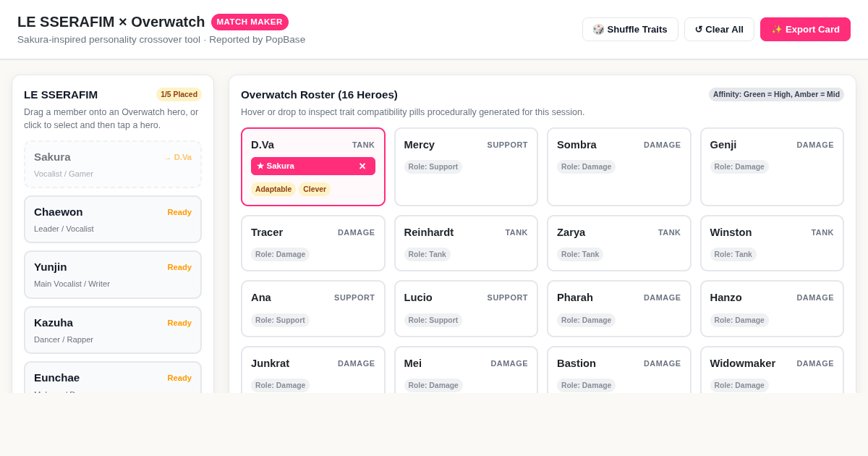Click the Clear All reset button
This screenshot has width=868, height=456.
pyautogui.click(x=719, y=29)
